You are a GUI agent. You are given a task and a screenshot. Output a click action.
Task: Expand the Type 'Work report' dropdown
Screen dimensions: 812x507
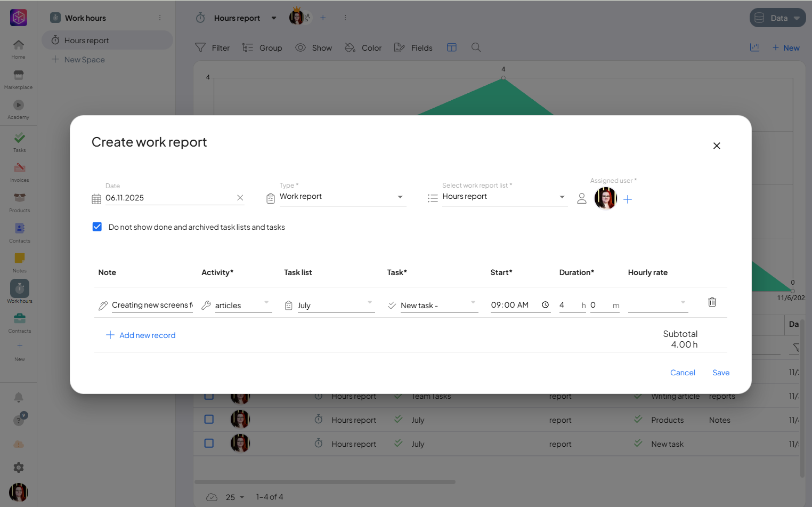(x=400, y=197)
